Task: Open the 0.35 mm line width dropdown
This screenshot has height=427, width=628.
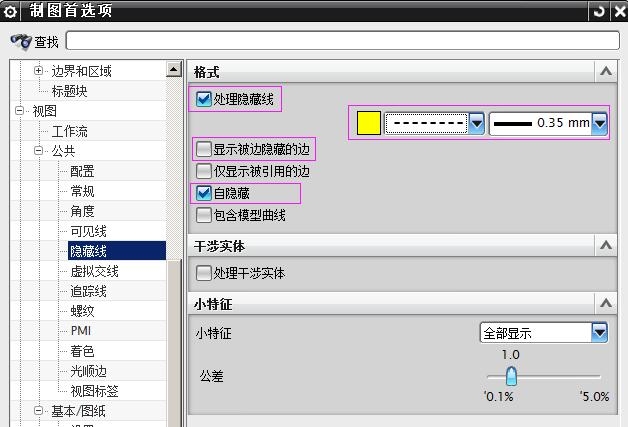Action: 600,123
